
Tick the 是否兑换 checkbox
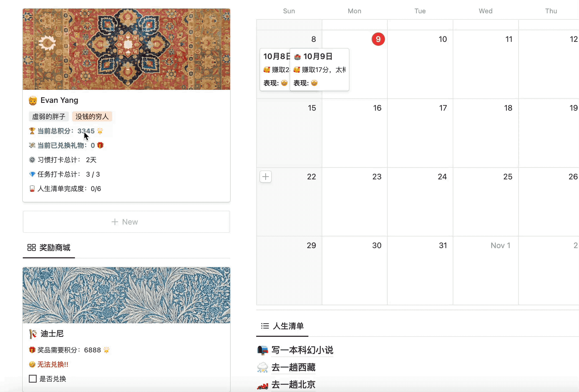[x=33, y=379]
